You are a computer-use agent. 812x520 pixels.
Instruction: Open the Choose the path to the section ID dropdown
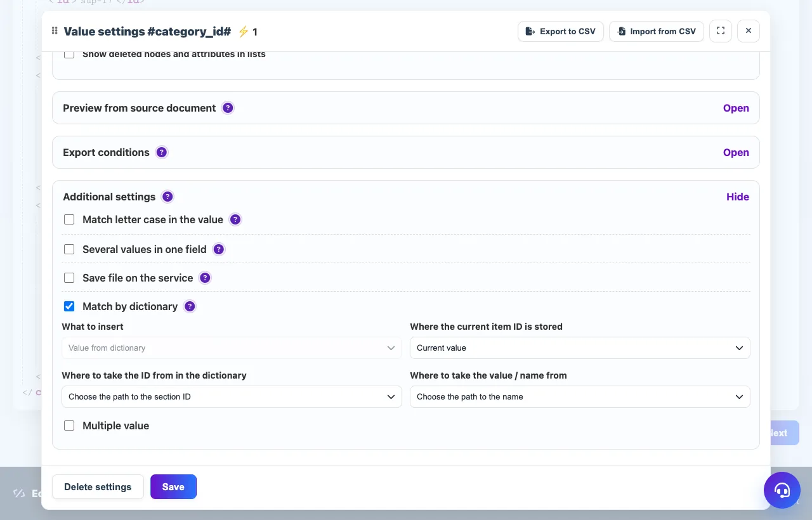click(x=232, y=396)
